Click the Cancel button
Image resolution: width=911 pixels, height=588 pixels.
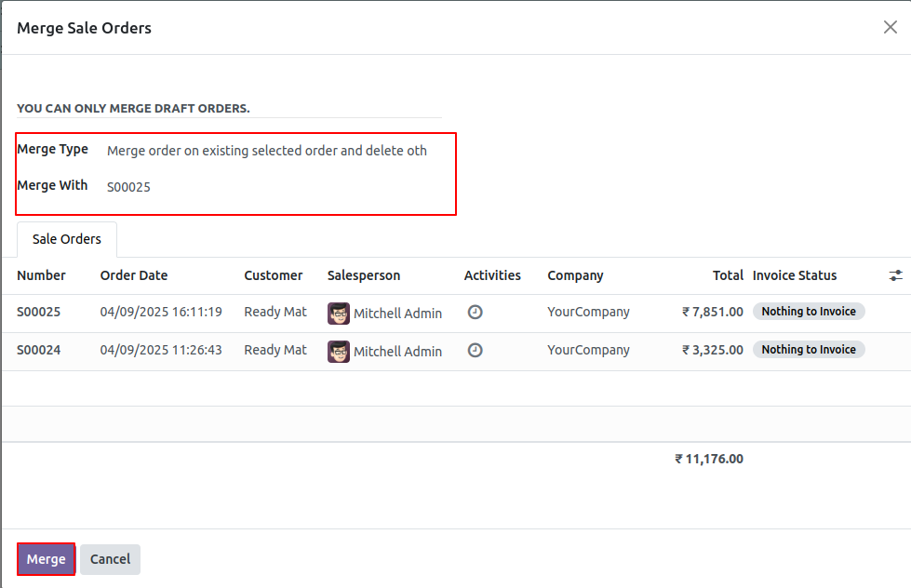coord(110,559)
